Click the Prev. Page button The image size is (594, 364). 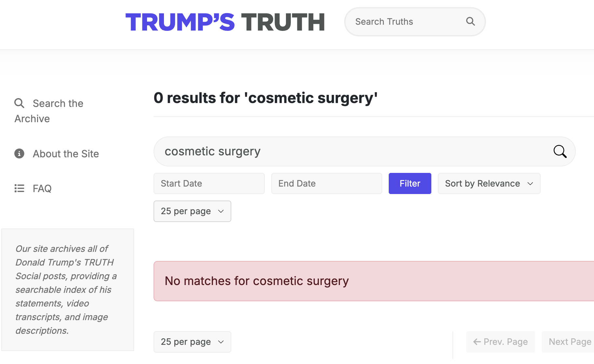click(x=500, y=342)
